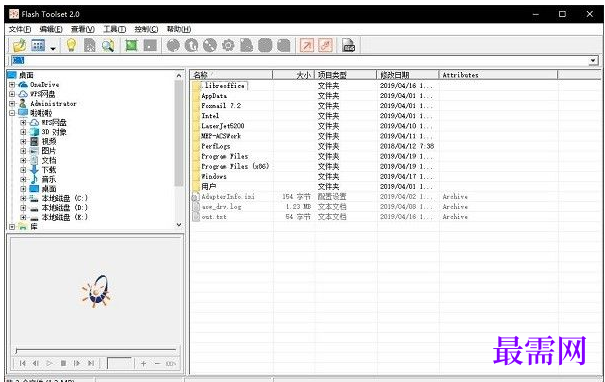605x382 pixels.
Task: Select 桌面 root in folder tree
Action: pyautogui.click(x=26, y=75)
